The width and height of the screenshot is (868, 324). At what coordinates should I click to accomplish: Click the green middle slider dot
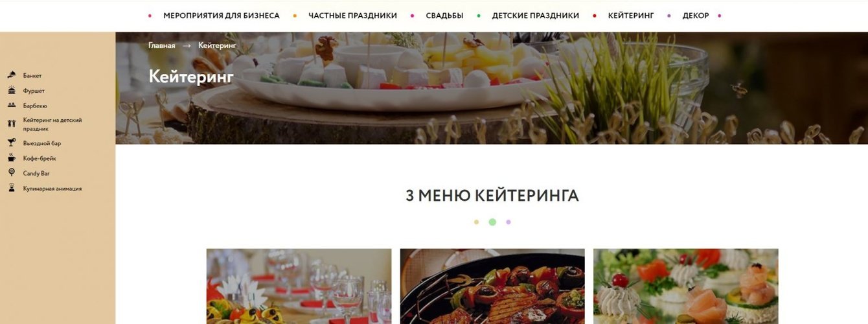tap(492, 222)
